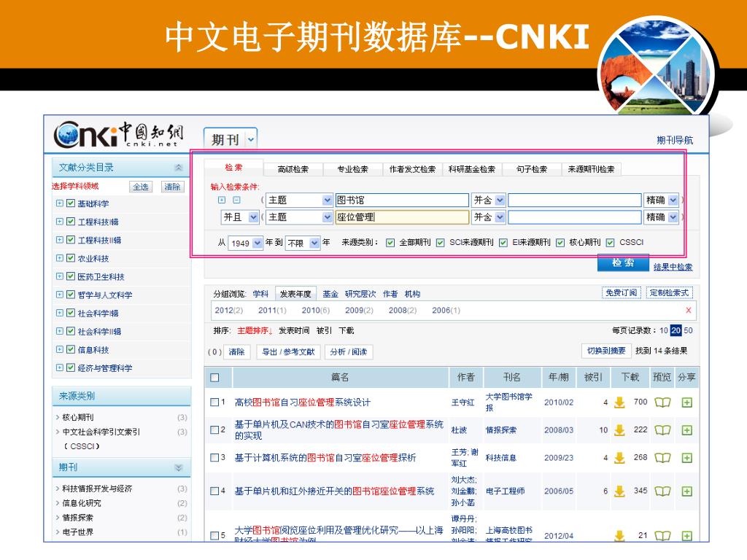Screen dimensions: 747x560
Task: Preview the 2012/04 article in row 5
Action: pyautogui.click(x=662, y=536)
